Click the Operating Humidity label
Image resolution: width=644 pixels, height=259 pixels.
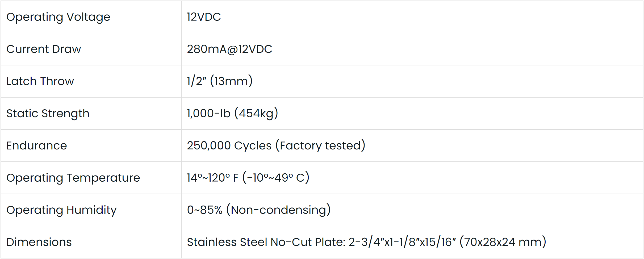click(61, 210)
